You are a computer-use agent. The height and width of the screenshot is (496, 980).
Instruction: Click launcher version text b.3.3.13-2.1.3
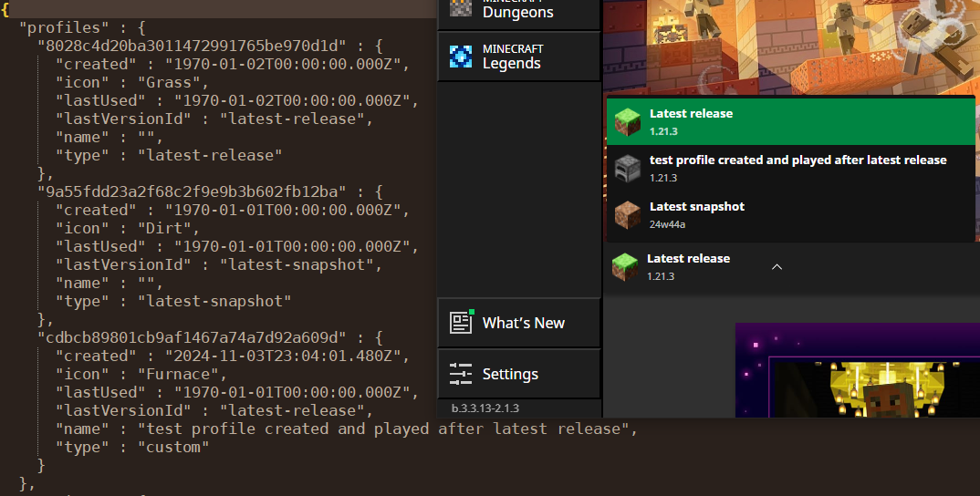coord(485,408)
